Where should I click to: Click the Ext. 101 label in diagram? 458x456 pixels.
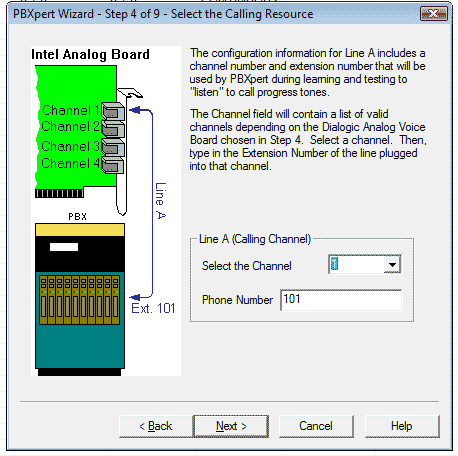(x=153, y=308)
